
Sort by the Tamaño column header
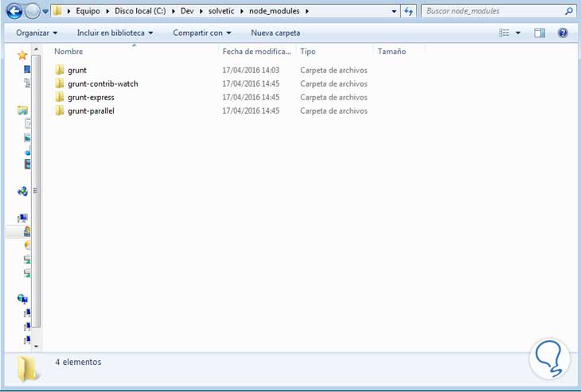tap(398, 52)
